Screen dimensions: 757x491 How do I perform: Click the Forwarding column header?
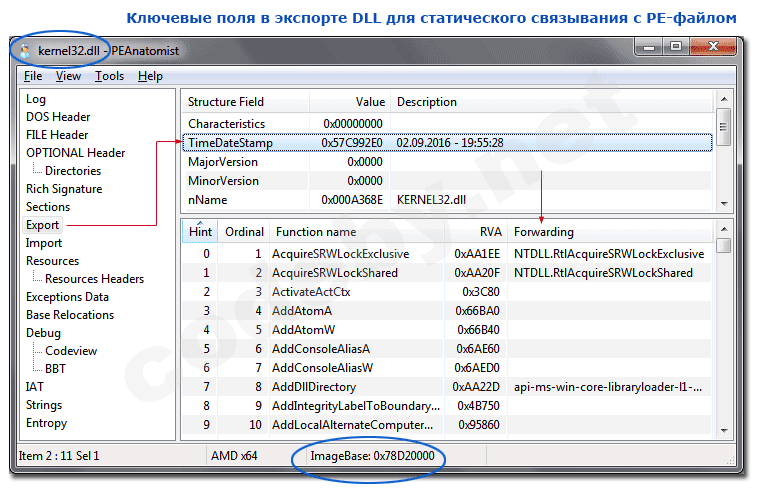[x=543, y=232]
